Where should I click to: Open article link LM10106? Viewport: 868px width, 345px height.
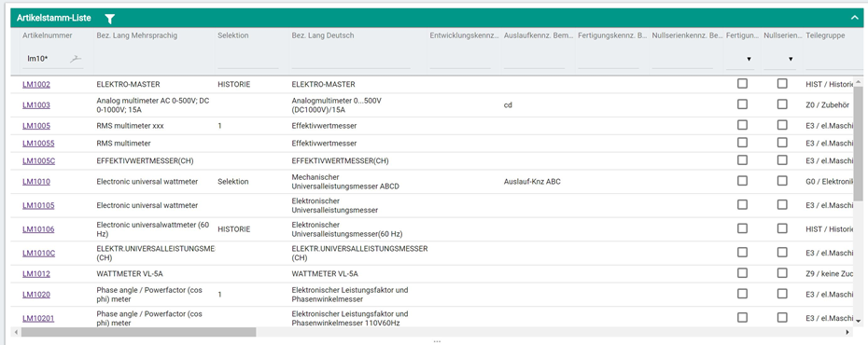coord(38,228)
